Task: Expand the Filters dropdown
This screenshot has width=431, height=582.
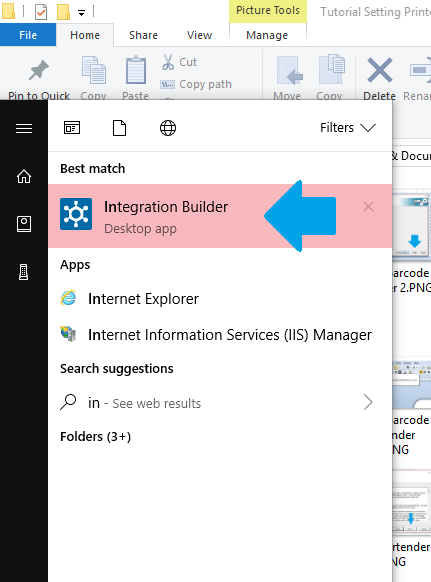Action: [x=348, y=128]
